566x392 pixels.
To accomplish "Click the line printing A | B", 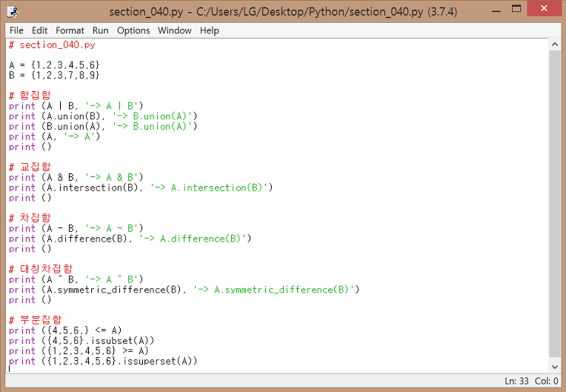I will click(x=76, y=106).
